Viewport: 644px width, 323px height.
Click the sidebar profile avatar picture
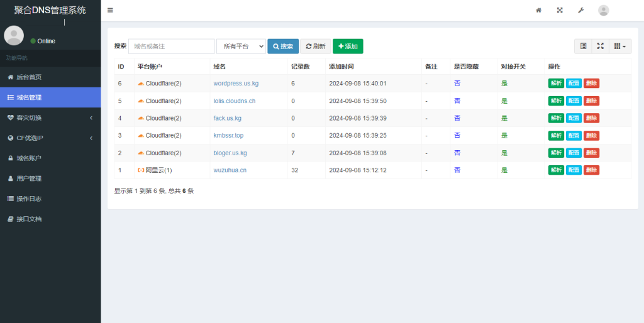[14, 35]
